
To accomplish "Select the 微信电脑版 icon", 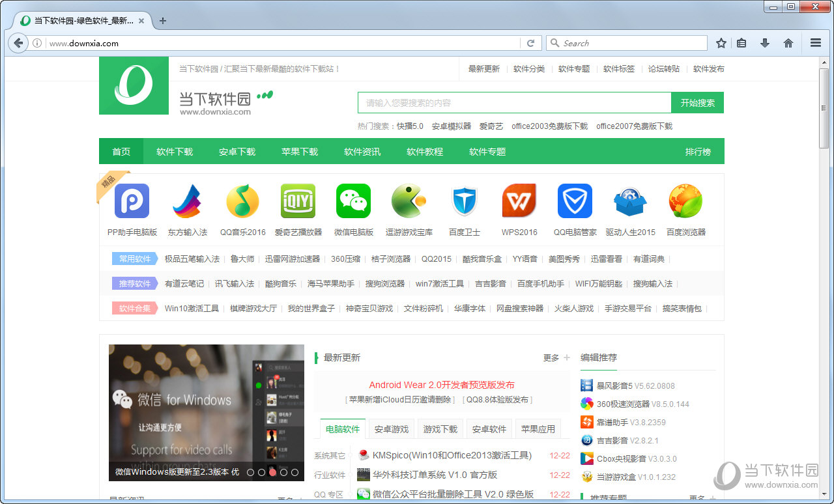I will tap(353, 201).
